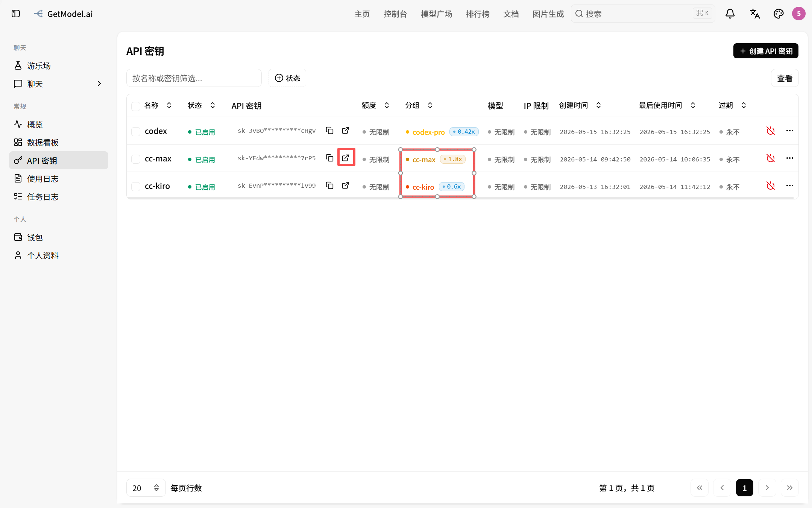The width and height of the screenshot is (812, 508).
Task: Copy the cc-max API key
Action: coord(330,158)
